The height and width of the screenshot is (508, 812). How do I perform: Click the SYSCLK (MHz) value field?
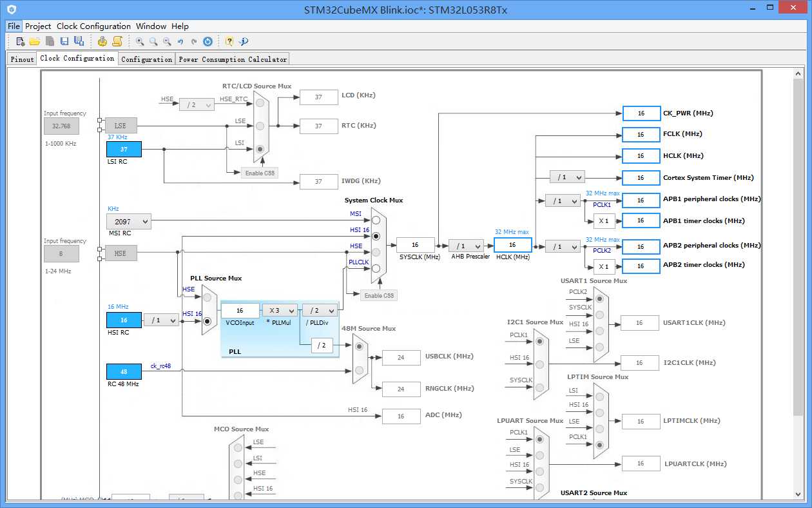click(415, 245)
